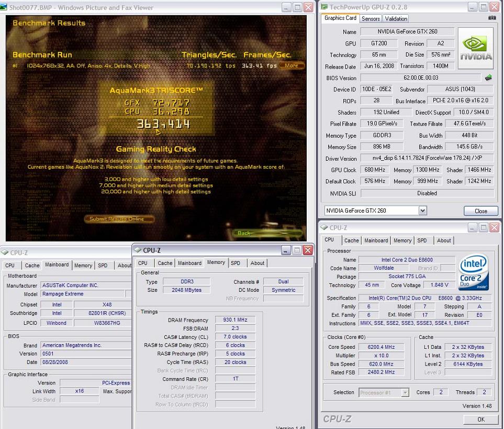Click the OK button in CPU-Z
The width and height of the screenshot is (504, 429).
[481, 420]
